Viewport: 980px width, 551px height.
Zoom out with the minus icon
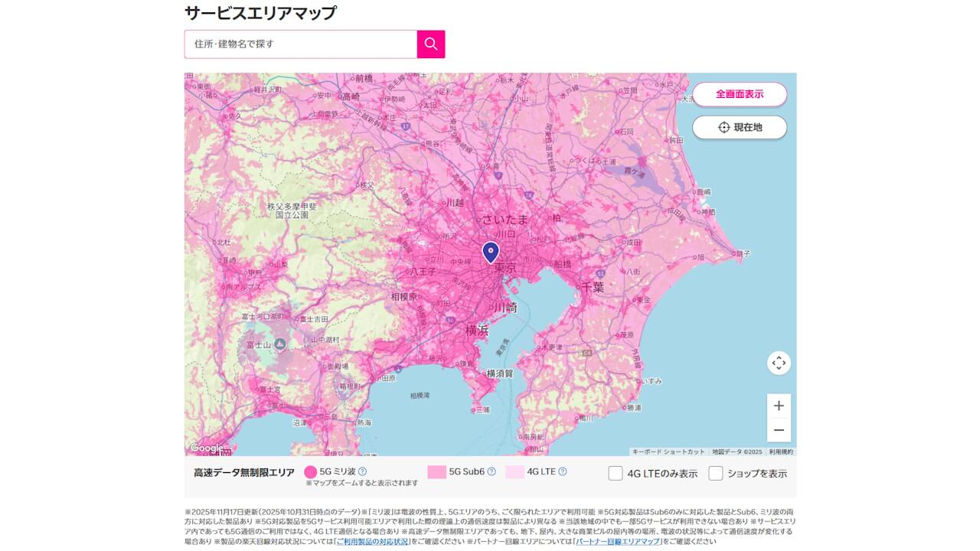pos(779,430)
